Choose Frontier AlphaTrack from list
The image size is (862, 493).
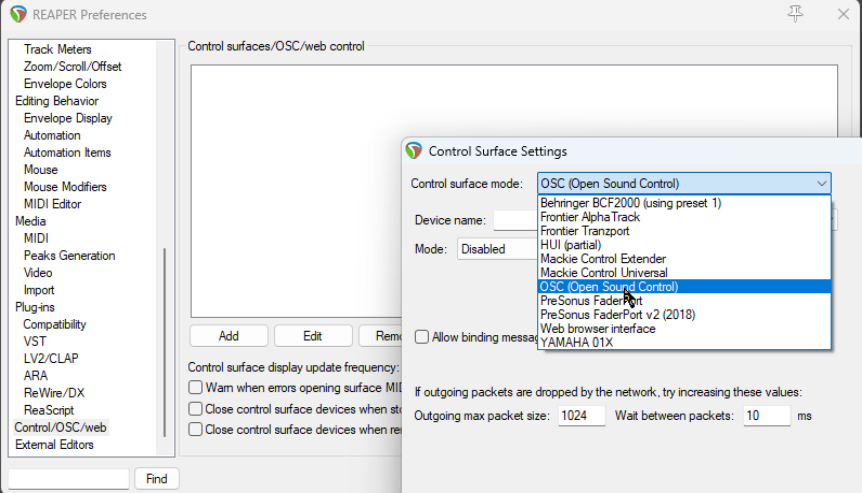(684, 217)
